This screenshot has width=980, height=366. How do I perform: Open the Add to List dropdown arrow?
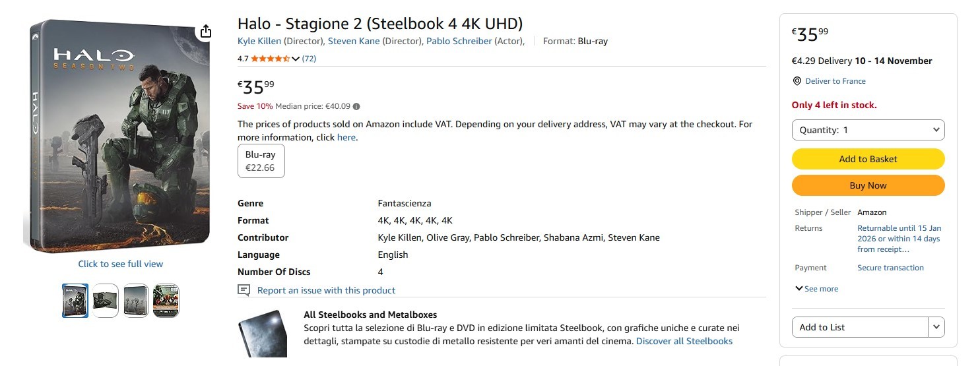936,327
